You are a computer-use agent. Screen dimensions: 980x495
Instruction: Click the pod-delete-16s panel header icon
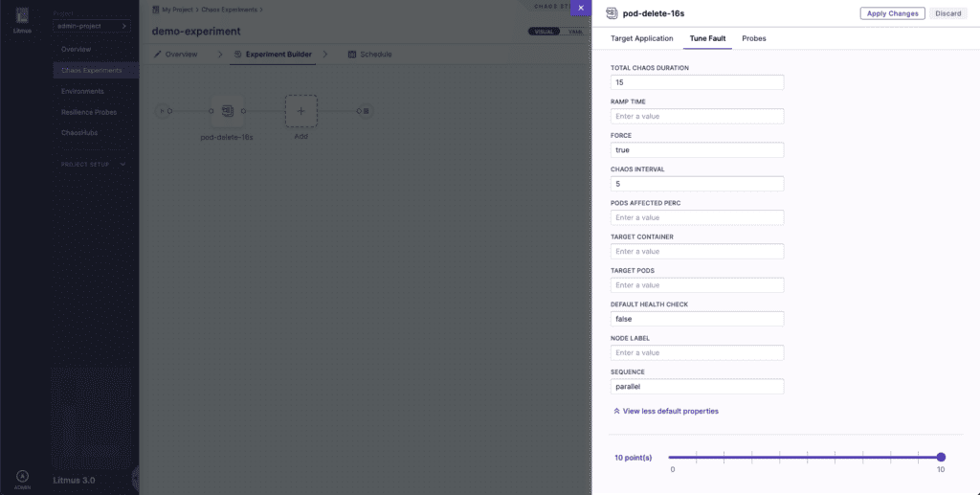(612, 13)
